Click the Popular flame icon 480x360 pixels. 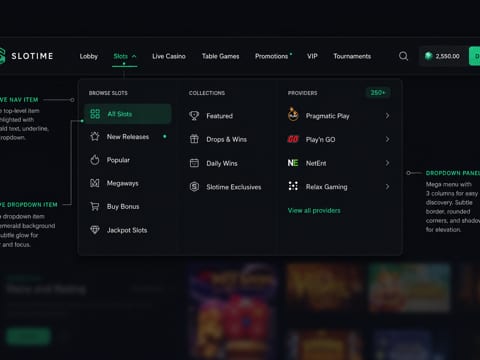point(95,160)
